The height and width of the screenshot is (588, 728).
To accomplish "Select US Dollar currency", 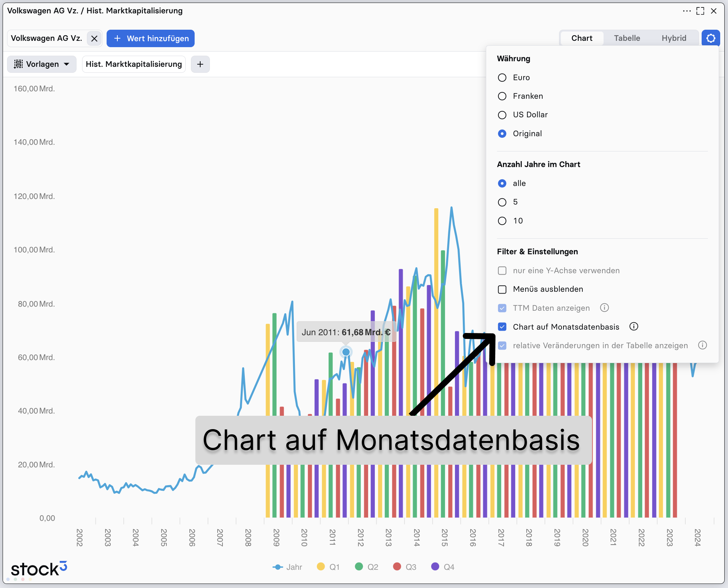I will click(x=502, y=115).
